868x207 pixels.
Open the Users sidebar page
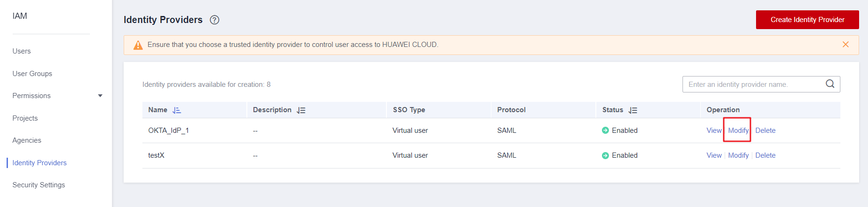click(x=22, y=51)
